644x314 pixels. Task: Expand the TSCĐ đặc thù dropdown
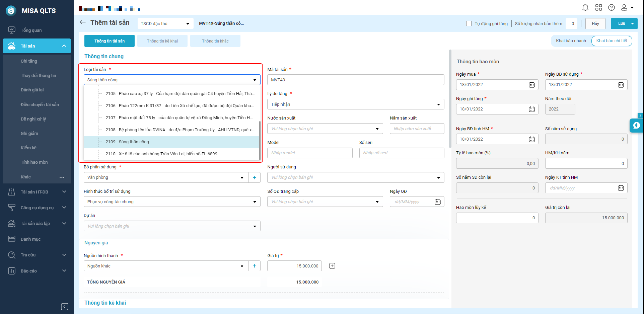165,23
